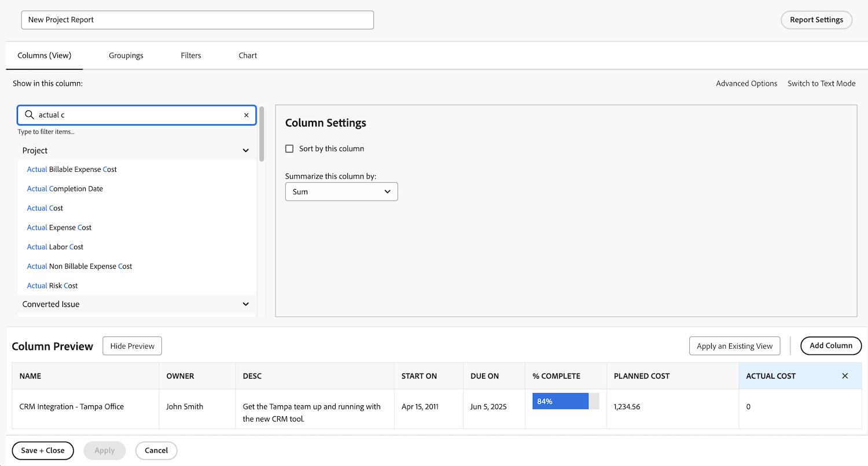The height and width of the screenshot is (466, 868).
Task: Expand the Converted Issue category
Action: point(246,304)
